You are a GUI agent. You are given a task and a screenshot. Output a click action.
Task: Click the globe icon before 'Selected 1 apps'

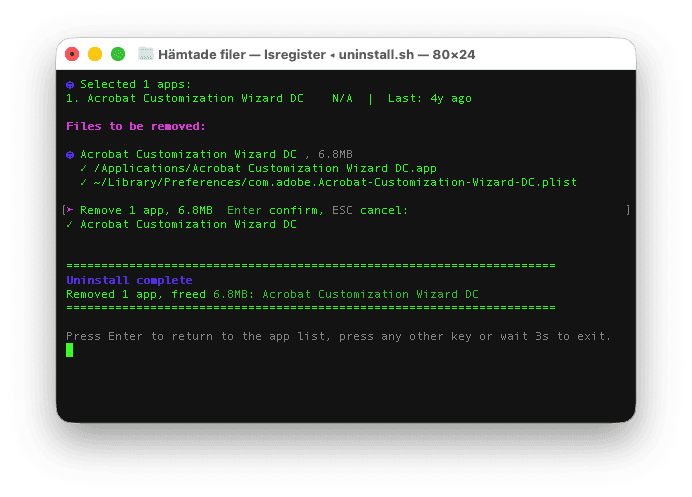coord(70,85)
